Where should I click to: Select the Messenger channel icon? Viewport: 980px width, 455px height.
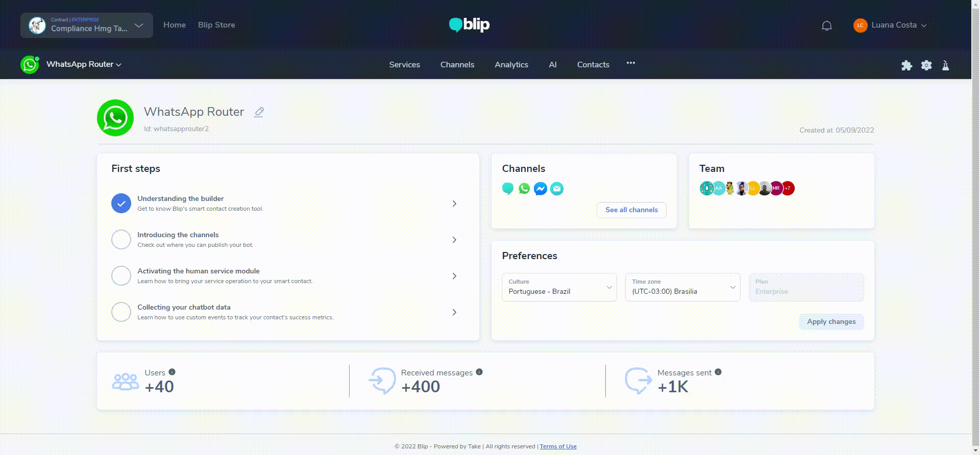(541, 189)
